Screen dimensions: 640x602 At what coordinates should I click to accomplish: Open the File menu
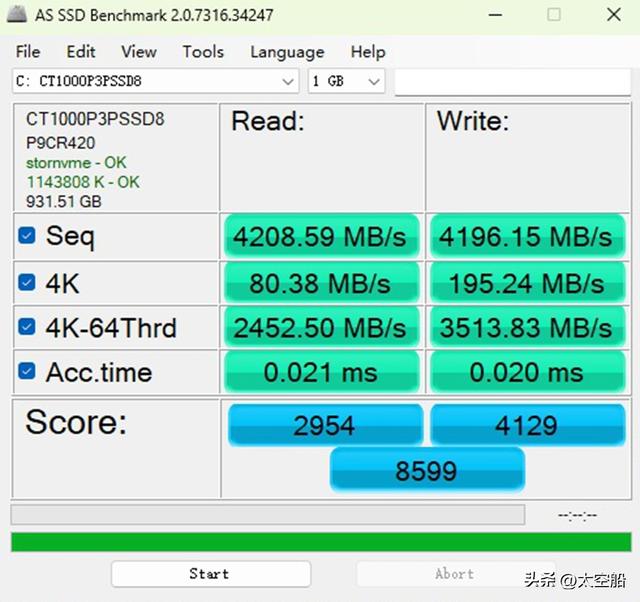28,52
